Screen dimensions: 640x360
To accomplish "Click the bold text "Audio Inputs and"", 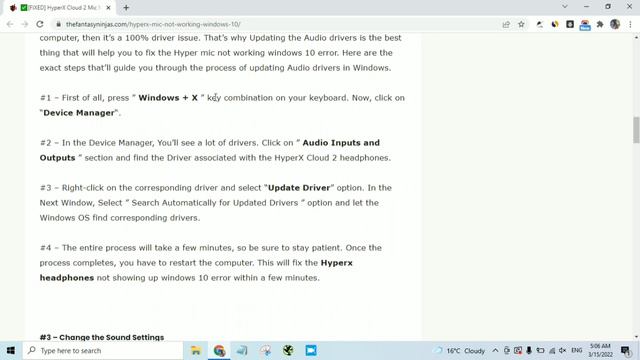I will click(x=341, y=143).
